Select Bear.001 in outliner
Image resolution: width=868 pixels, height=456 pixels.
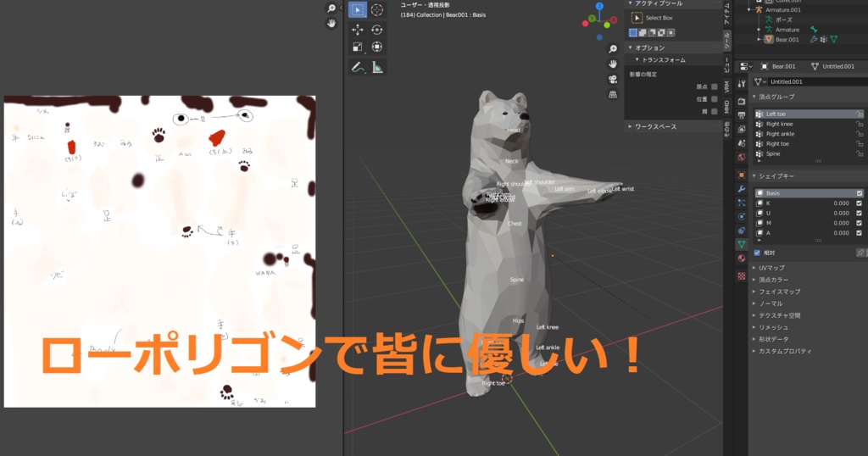[787, 40]
